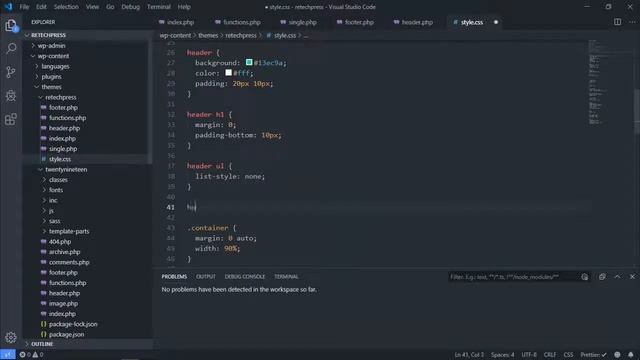
Task: Open the Source Control view icon
Action: 11,72
